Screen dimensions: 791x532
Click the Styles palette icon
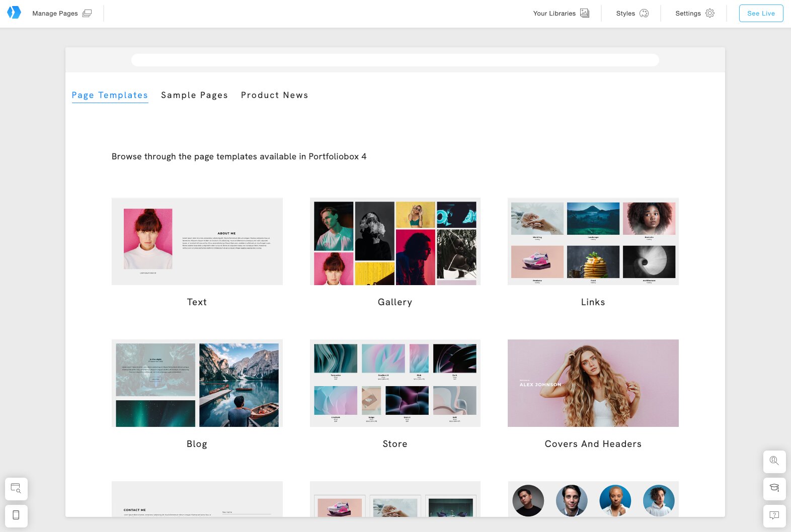tap(644, 14)
